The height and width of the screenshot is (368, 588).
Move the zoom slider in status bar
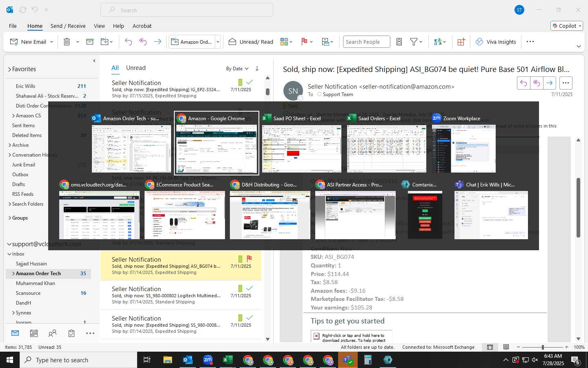click(x=543, y=347)
